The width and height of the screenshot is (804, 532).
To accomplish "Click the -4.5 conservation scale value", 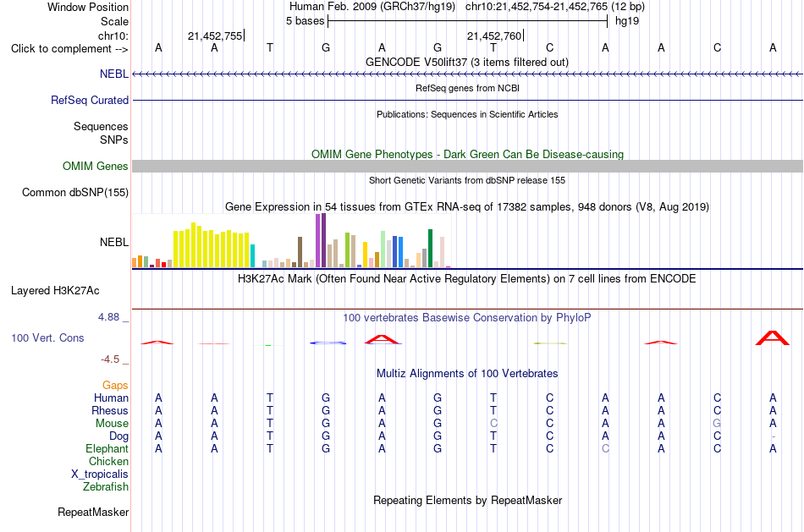I will (x=110, y=359).
